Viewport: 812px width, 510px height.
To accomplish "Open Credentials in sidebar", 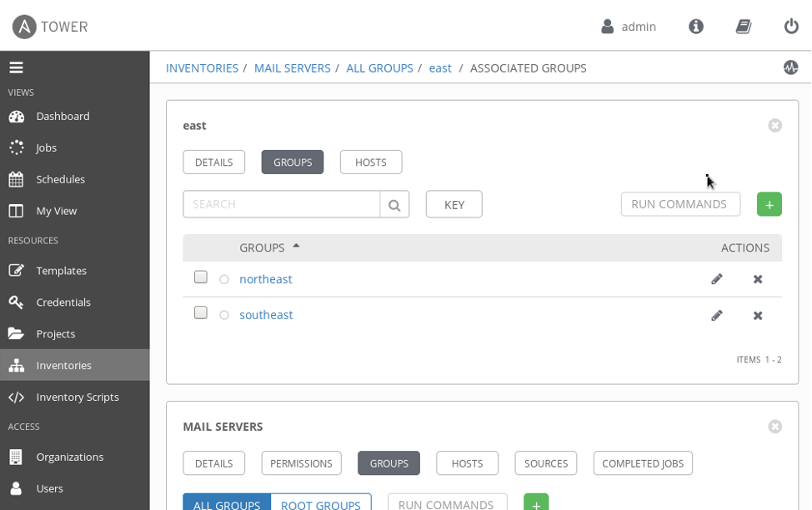I will (74, 302).
